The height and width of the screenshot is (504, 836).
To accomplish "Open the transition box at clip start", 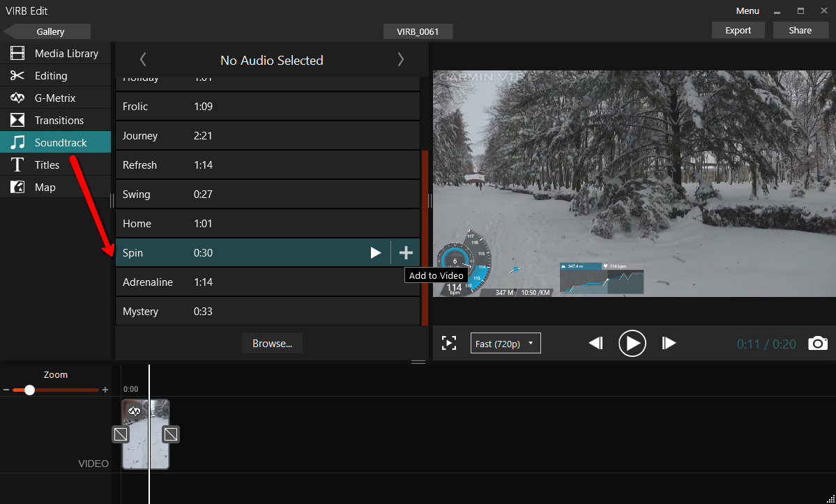I will coord(121,434).
